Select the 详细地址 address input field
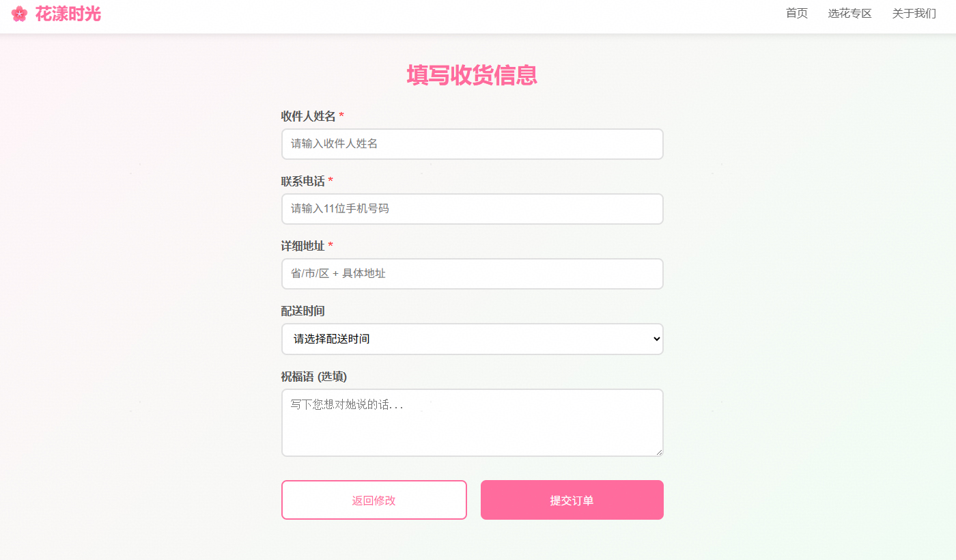The height and width of the screenshot is (560, 956). (x=472, y=274)
